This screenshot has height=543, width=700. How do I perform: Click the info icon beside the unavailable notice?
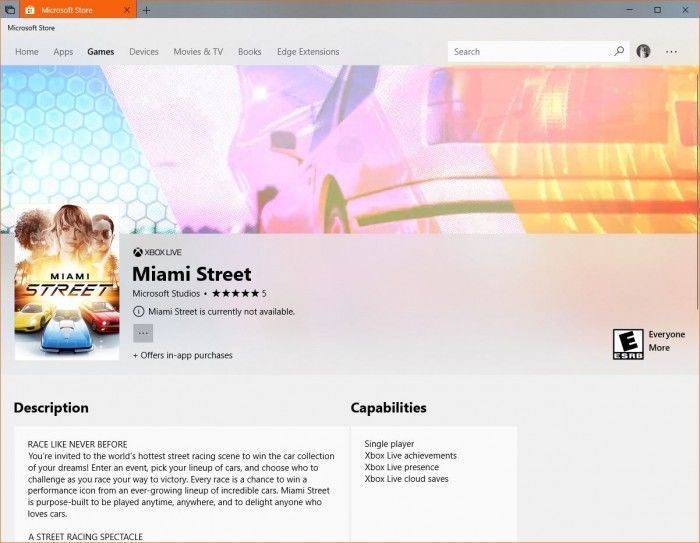tap(138, 312)
